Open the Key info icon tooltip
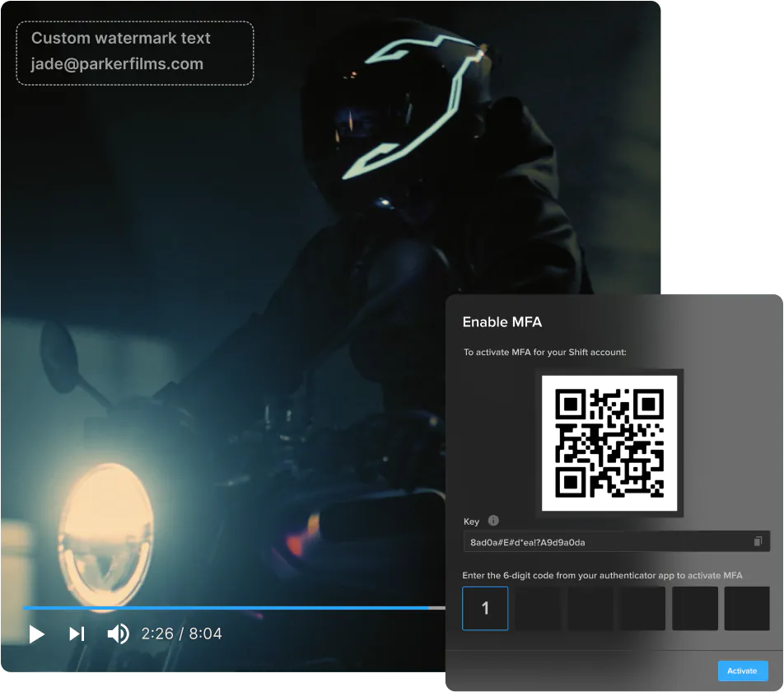This screenshot has width=784, height=692. coord(493,521)
